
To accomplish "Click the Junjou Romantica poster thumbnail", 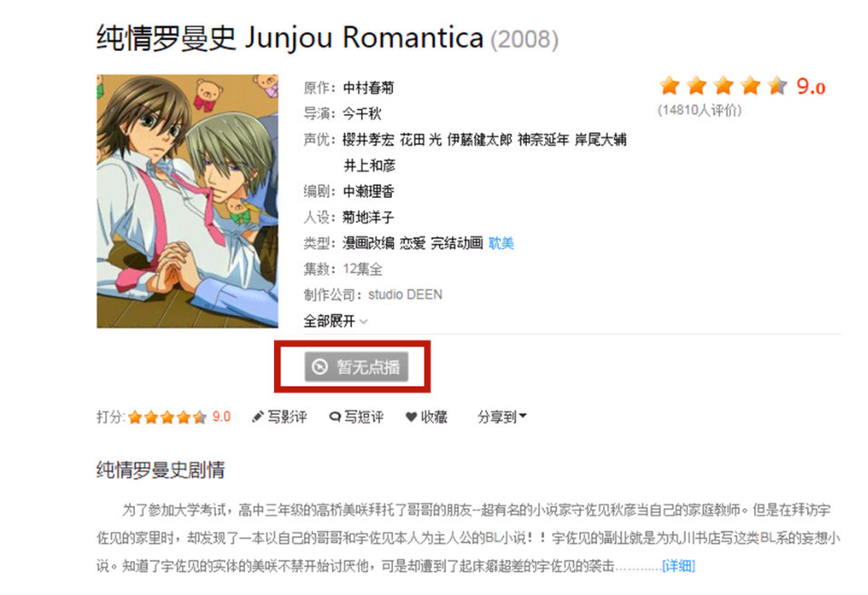I will tap(187, 201).
